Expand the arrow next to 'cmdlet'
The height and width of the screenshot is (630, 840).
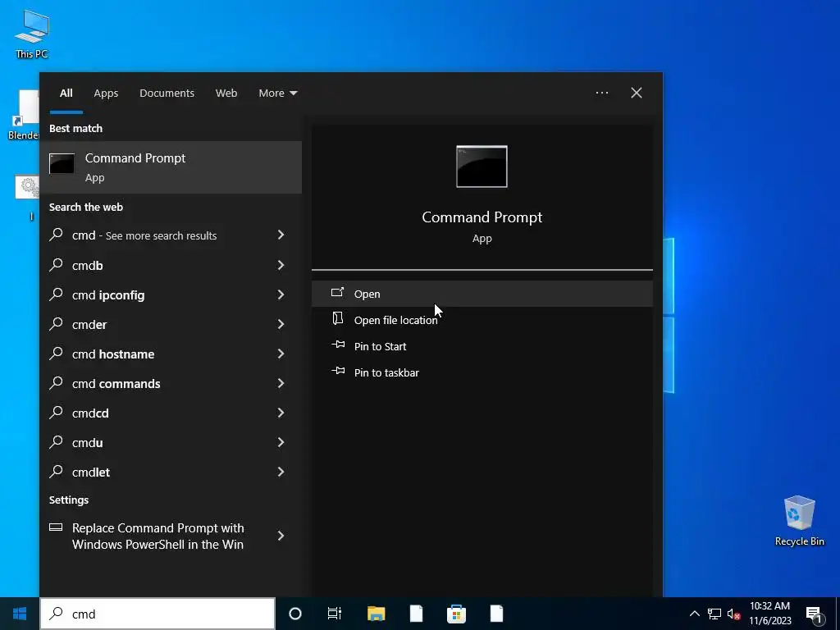coord(281,471)
